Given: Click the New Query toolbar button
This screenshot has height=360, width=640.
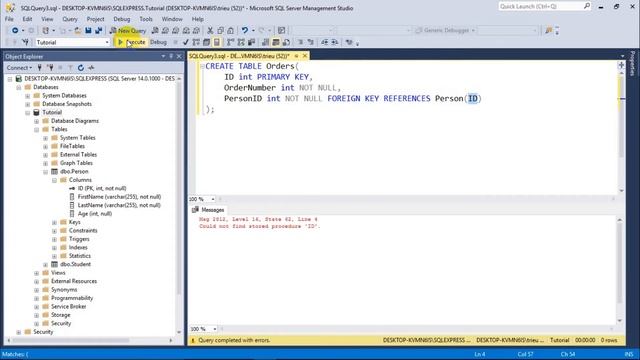Looking at the screenshot, I should (x=128, y=31).
